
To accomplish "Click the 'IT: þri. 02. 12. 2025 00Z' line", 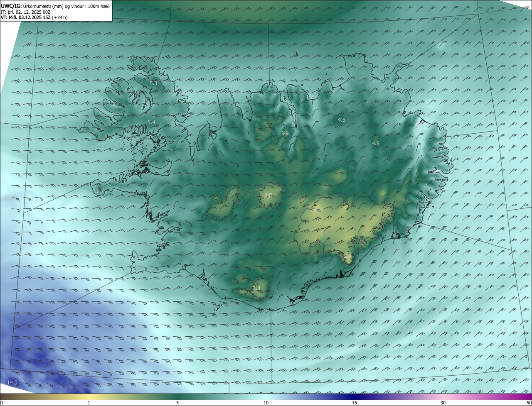I will [26, 12].
